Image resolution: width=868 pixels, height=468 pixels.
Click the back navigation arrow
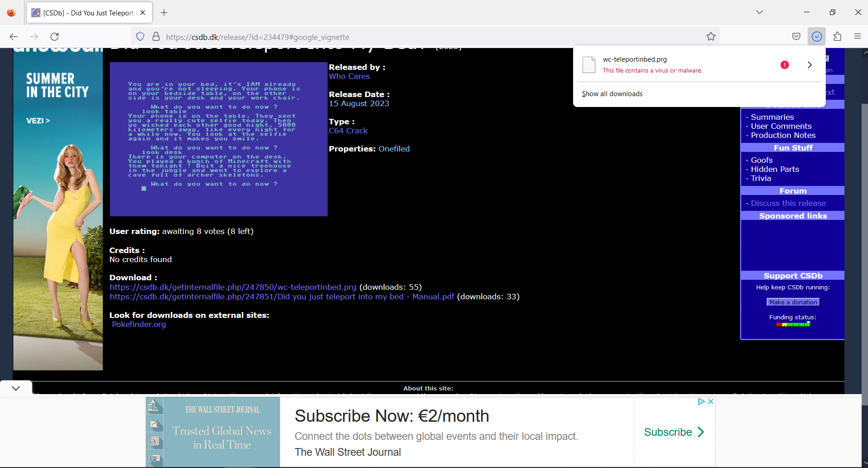point(14,37)
